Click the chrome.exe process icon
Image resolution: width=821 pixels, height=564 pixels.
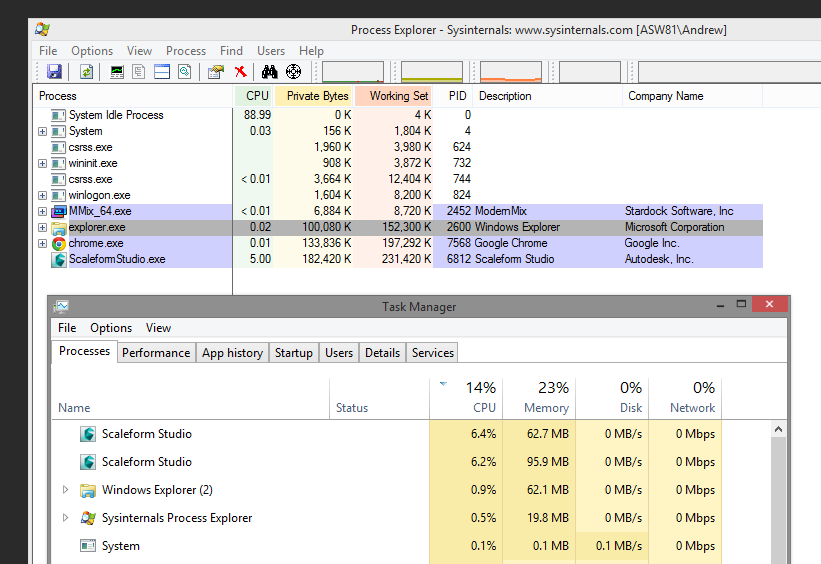coord(59,244)
